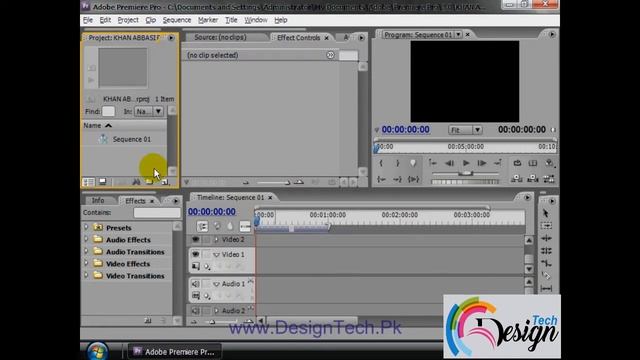Select Sequence 01 in project list
The width and height of the screenshot is (640, 360).
tap(131, 139)
